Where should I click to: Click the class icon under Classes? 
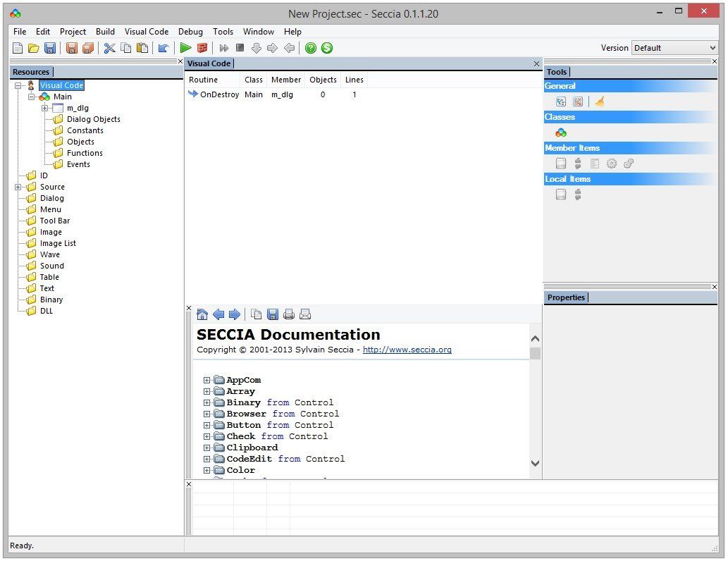pyautogui.click(x=561, y=132)
